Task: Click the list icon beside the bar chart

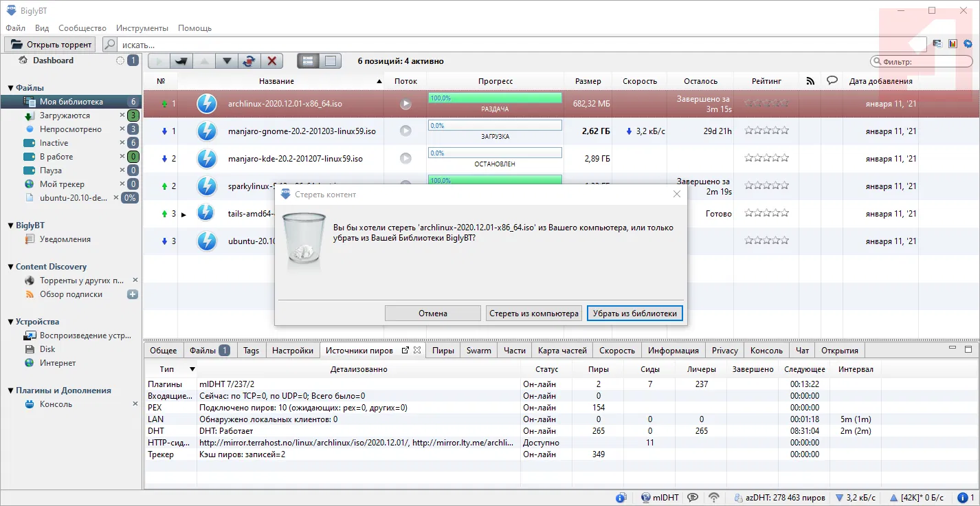Action: 937,44
